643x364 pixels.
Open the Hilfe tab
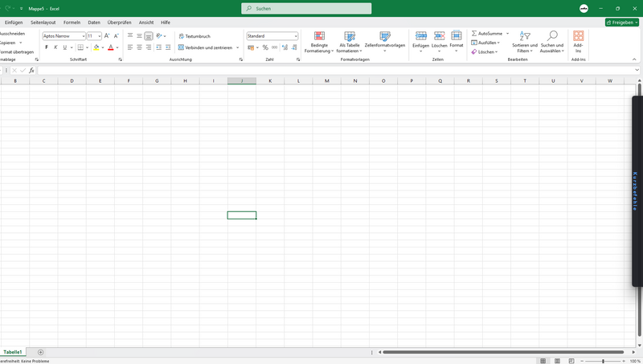pos(166,22)
